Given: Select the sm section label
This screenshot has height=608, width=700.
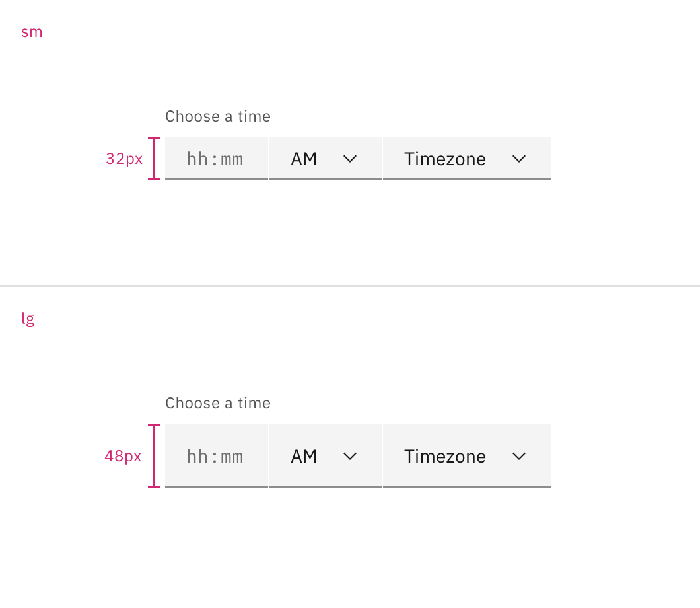Looking at the screenshot, I should pos(32,32).
